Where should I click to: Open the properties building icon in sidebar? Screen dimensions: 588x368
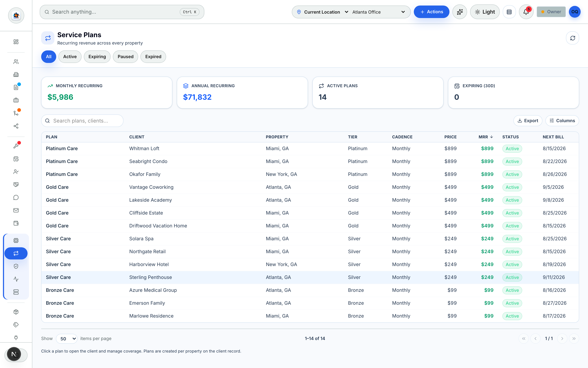(x=16, y=75)
